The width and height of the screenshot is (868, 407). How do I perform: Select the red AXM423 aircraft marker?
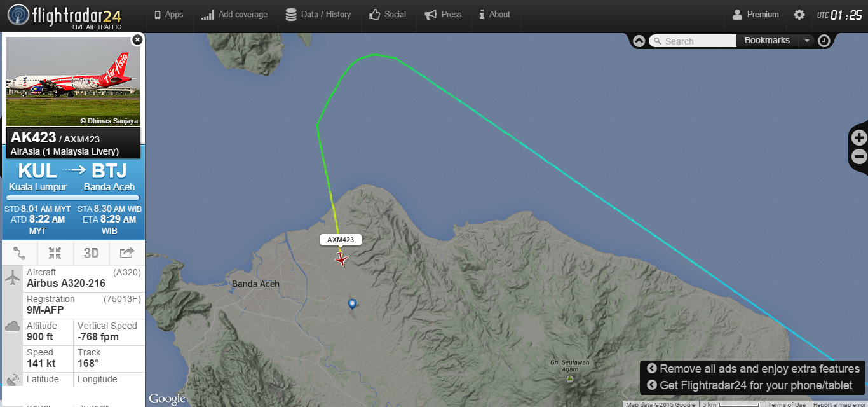click(x=342, y=259)
